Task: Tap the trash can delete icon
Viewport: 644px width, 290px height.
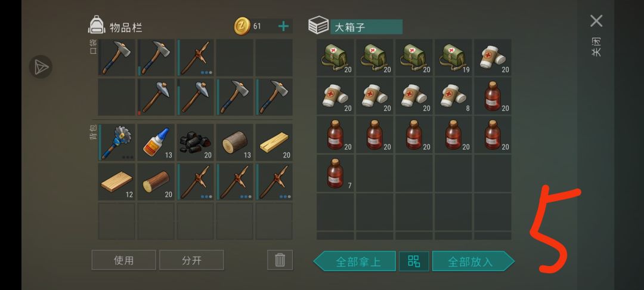Action: [x=280, y=260]
